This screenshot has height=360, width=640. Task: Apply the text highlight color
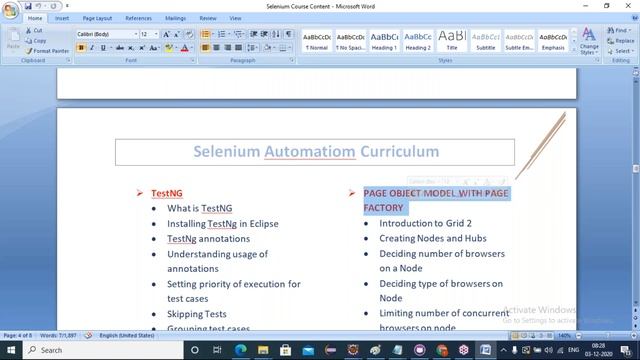[169, 48]
